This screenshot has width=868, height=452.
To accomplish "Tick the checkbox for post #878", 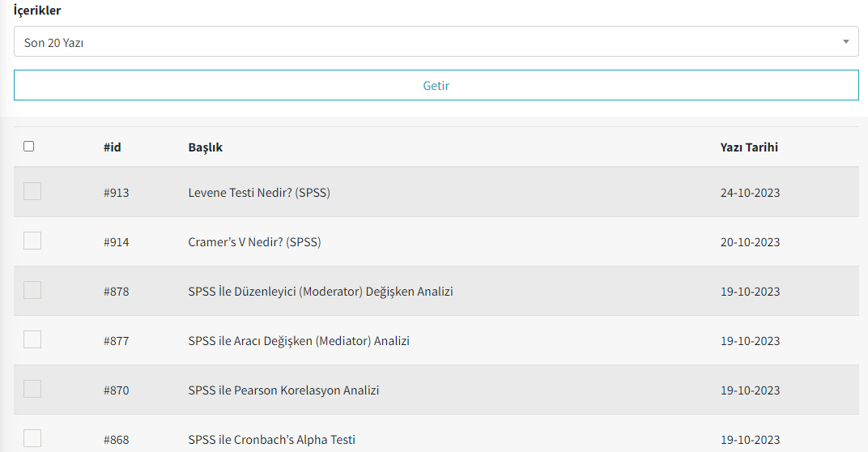I will point(32,290).
